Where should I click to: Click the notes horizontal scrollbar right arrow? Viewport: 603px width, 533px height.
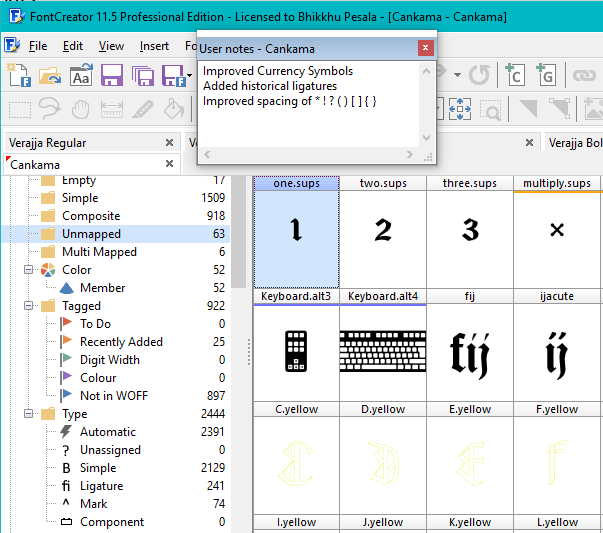pos(410,155)
